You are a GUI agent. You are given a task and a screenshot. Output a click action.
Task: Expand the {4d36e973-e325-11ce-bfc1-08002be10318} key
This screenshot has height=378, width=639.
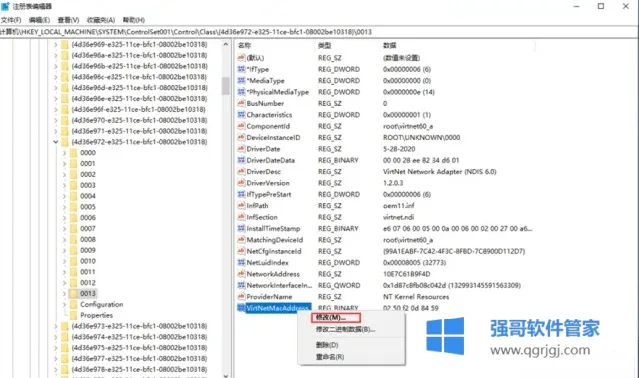click(56, 326)
